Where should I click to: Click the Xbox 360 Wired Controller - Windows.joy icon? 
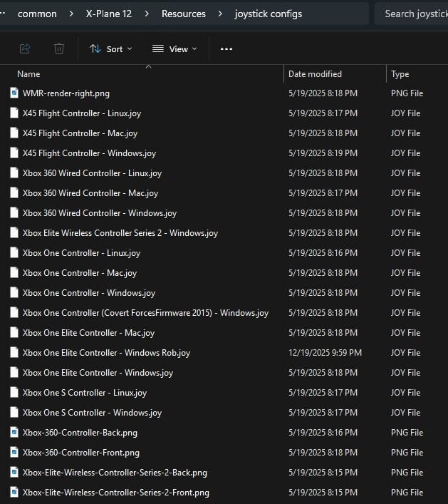[14, 212]
